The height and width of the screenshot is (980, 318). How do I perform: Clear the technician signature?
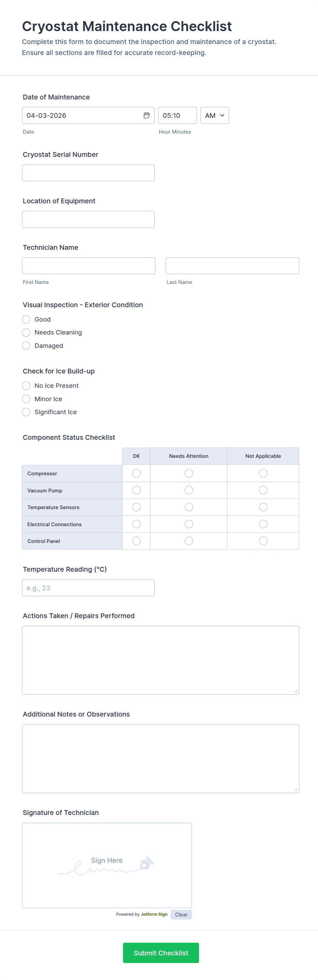(181, 915)
